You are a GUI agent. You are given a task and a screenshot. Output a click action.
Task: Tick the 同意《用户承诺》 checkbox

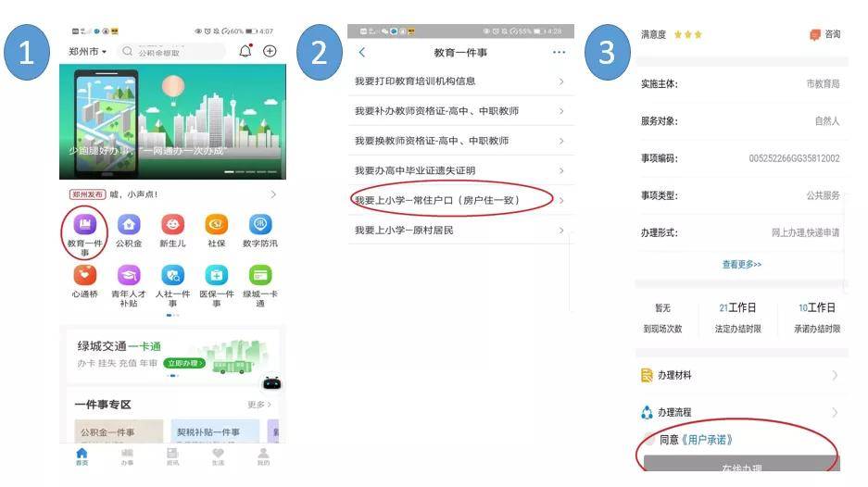648,440
